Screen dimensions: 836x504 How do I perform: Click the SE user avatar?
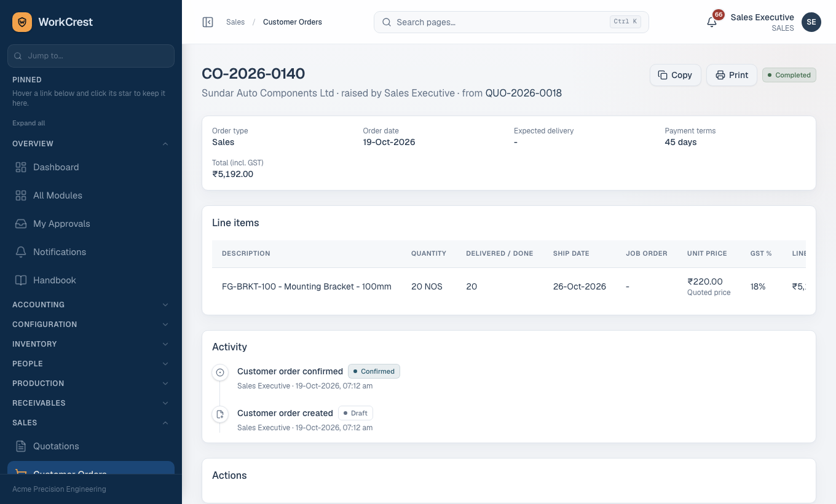811,22
